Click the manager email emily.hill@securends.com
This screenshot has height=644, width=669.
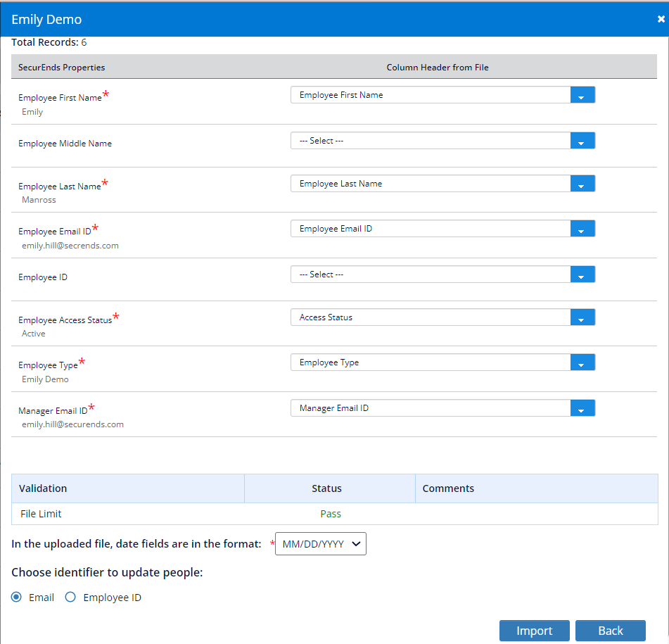(73, 424)
